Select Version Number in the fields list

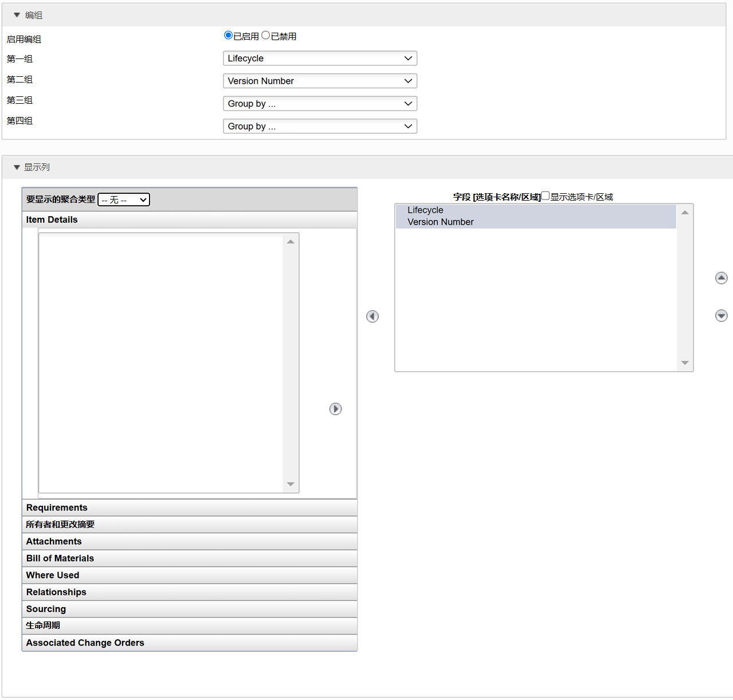(536, 222)
